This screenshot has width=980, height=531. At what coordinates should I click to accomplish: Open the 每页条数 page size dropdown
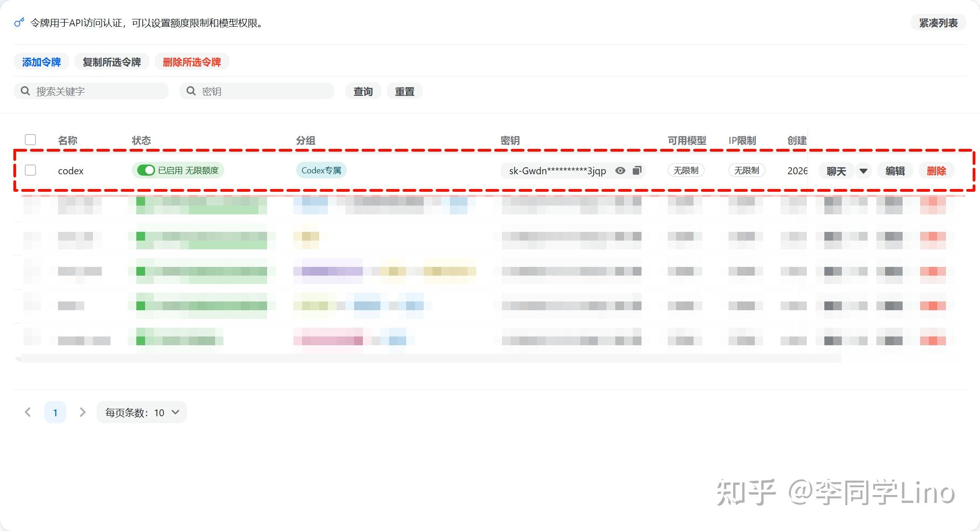click(141, 412)
